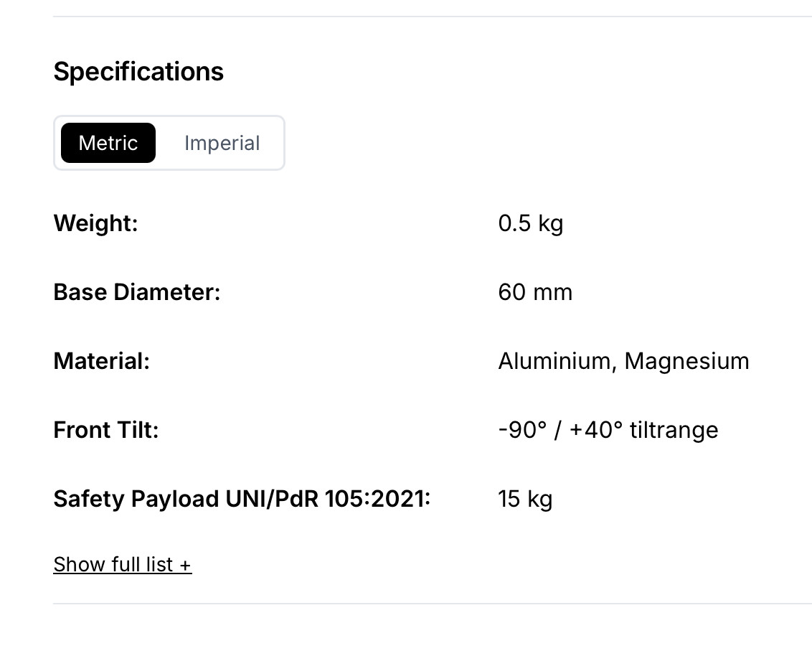The height and width of the screenshot is (646, 812).
Task: Click the Weight label
Action: click(95, 223)
